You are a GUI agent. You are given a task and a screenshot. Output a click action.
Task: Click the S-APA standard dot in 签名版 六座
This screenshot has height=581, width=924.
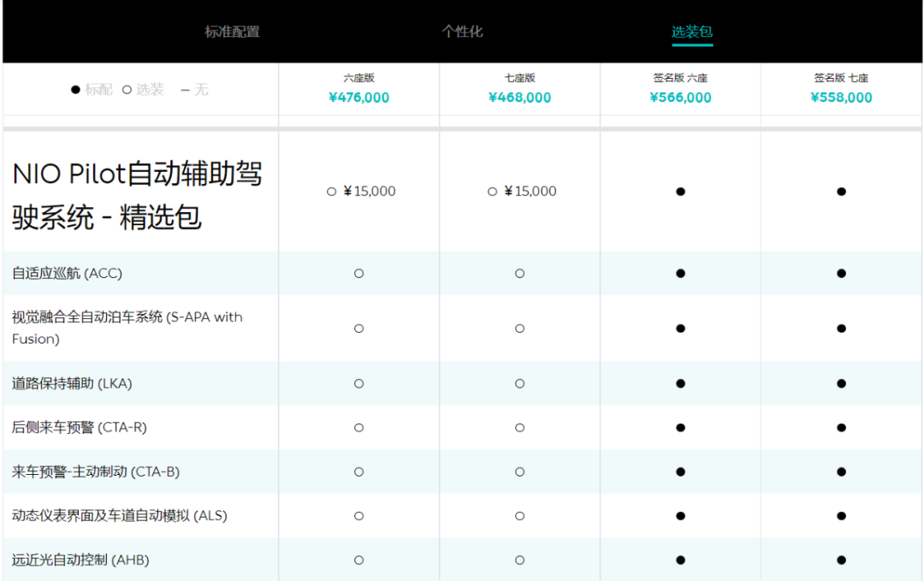coord(681,329)
